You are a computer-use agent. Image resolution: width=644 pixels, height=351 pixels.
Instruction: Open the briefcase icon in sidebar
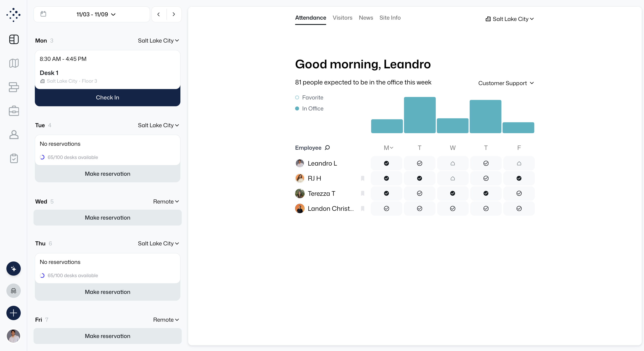[14, 111]
